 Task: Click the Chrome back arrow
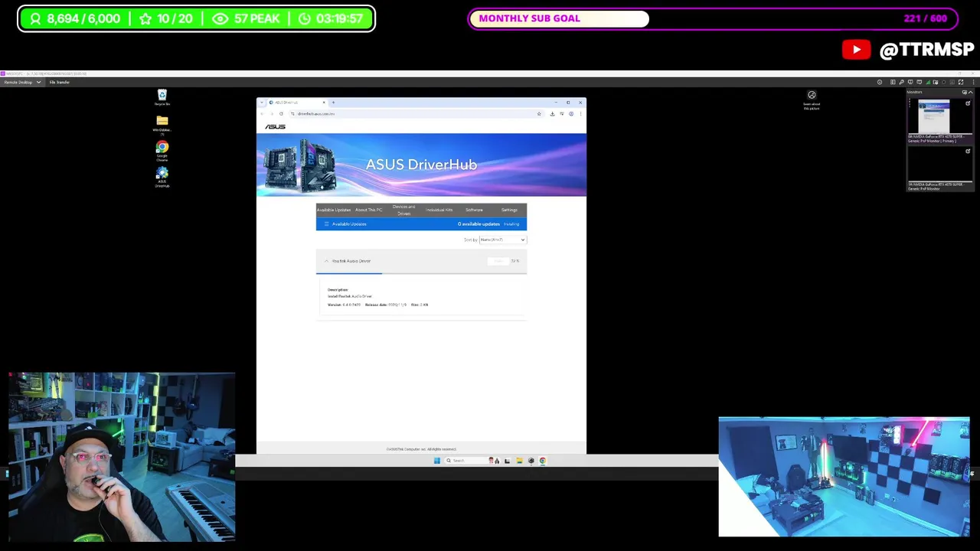[x=262, y=113]
